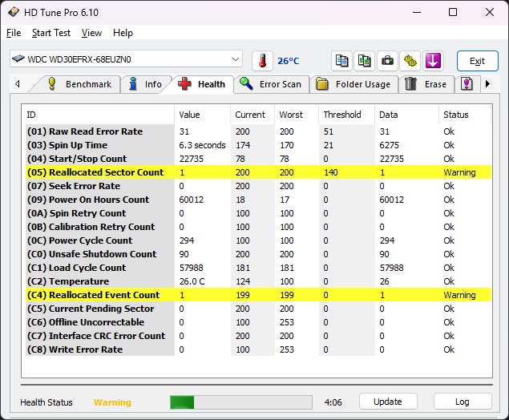Select the Raw Read Error Rate row
Screen dimensions: 509x420
[x=258, y=131]
